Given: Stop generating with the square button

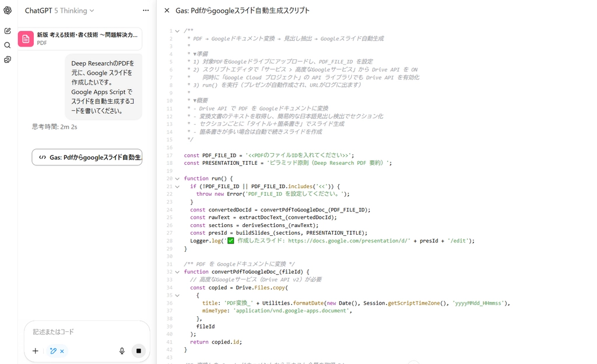Looking at the screenshot, I should [139, 351].
